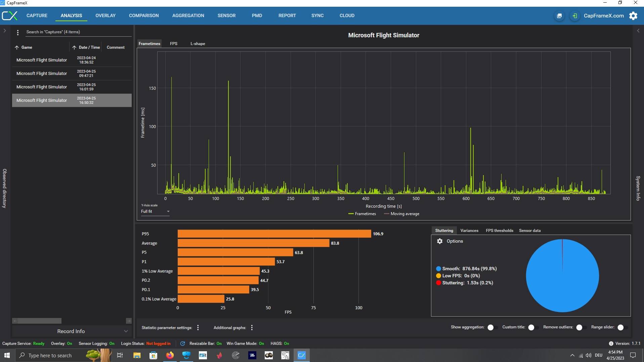Expand the Observed directory side panel
Viewport: 644px width, 362px height.
point(5,31)
